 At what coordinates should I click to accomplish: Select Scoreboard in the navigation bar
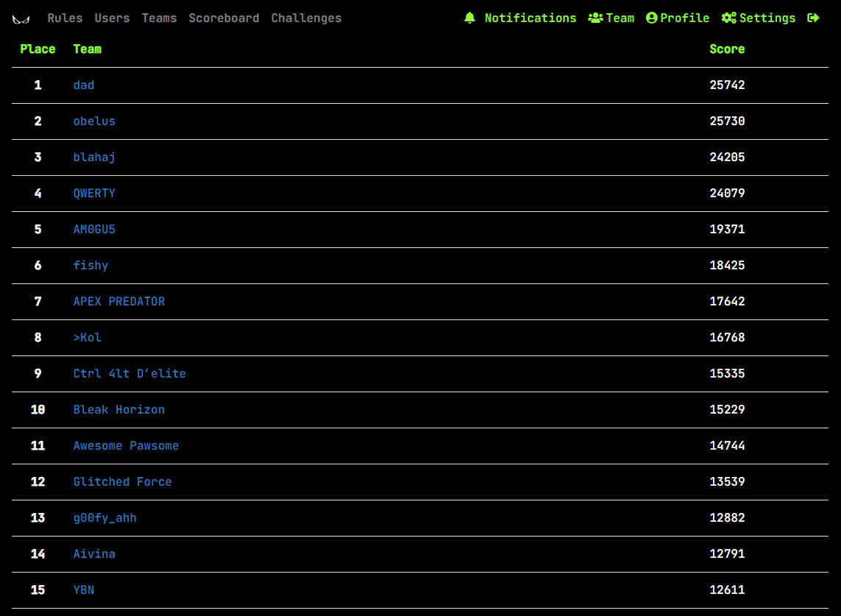point(224,18)
